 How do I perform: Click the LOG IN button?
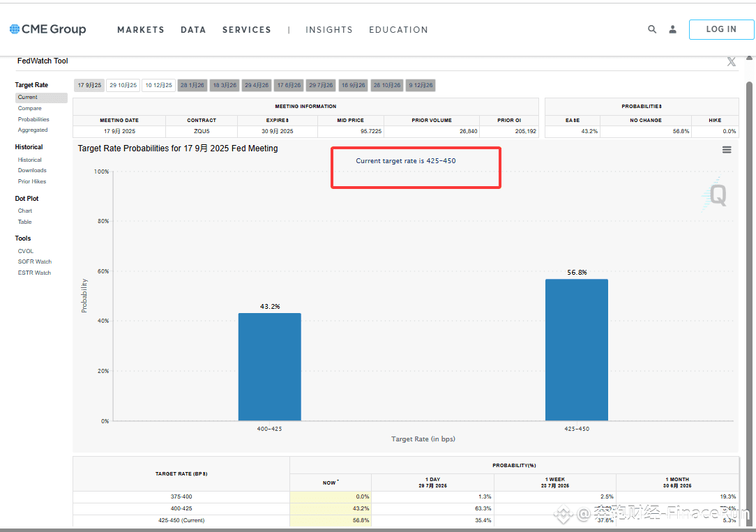721,29
